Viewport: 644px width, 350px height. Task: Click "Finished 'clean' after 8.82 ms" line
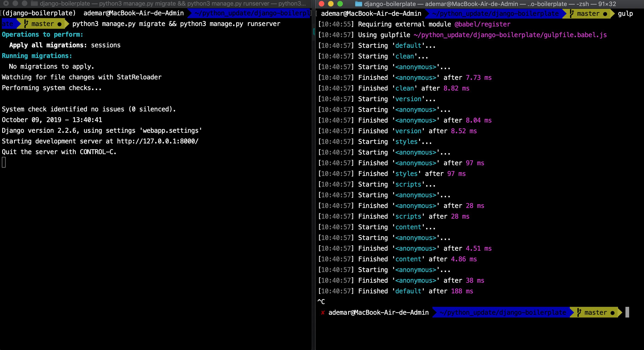click(393, 88)
